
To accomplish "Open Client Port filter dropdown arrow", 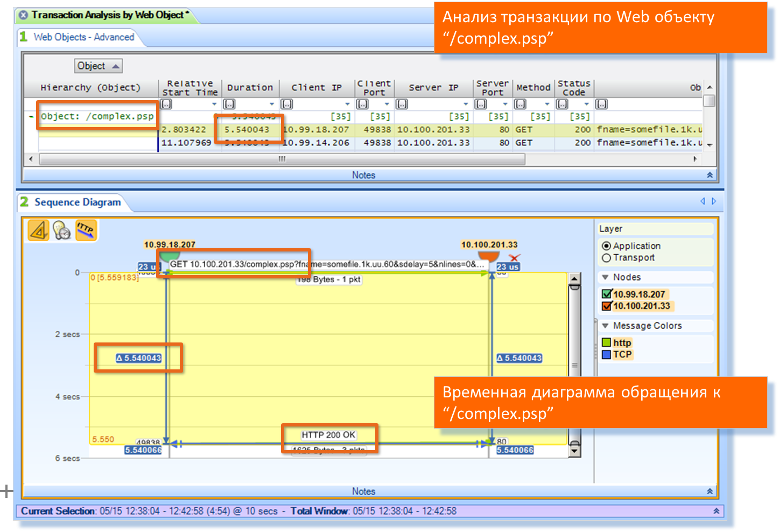I will click(387, 104).
